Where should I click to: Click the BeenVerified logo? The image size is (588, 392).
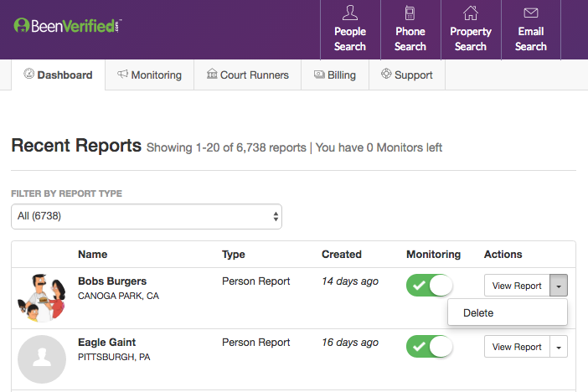click(x=68, y=25)
